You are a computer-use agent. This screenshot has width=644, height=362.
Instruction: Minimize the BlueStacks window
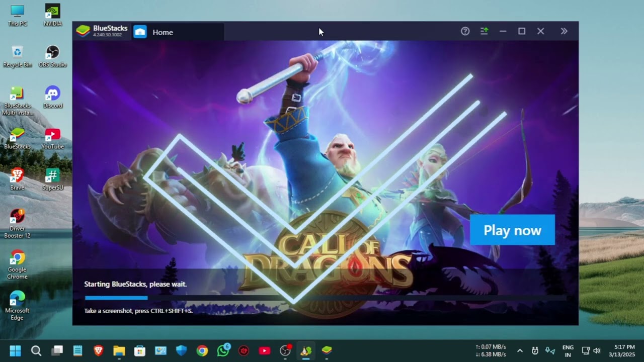(503, 31)
